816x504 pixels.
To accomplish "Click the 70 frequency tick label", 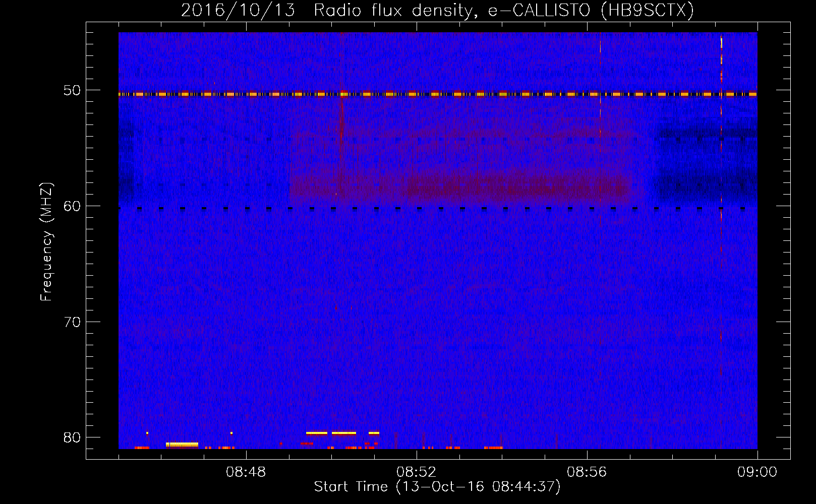I will [72, 322].
